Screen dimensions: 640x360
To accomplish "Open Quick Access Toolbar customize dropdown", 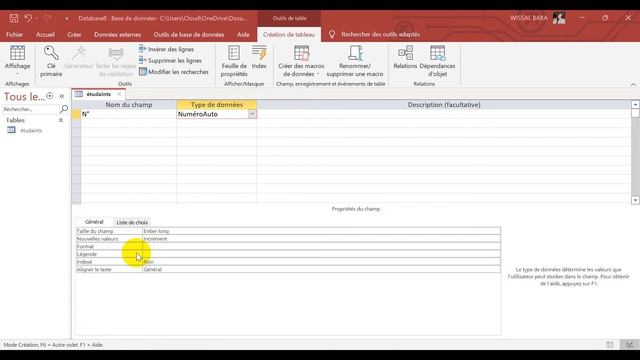I will [67, 18].
